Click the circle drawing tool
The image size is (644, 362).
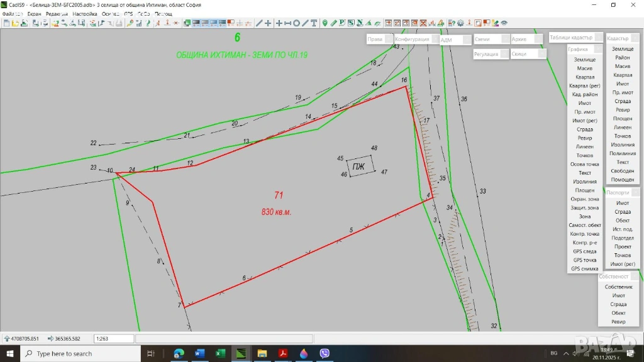(296, 23)
